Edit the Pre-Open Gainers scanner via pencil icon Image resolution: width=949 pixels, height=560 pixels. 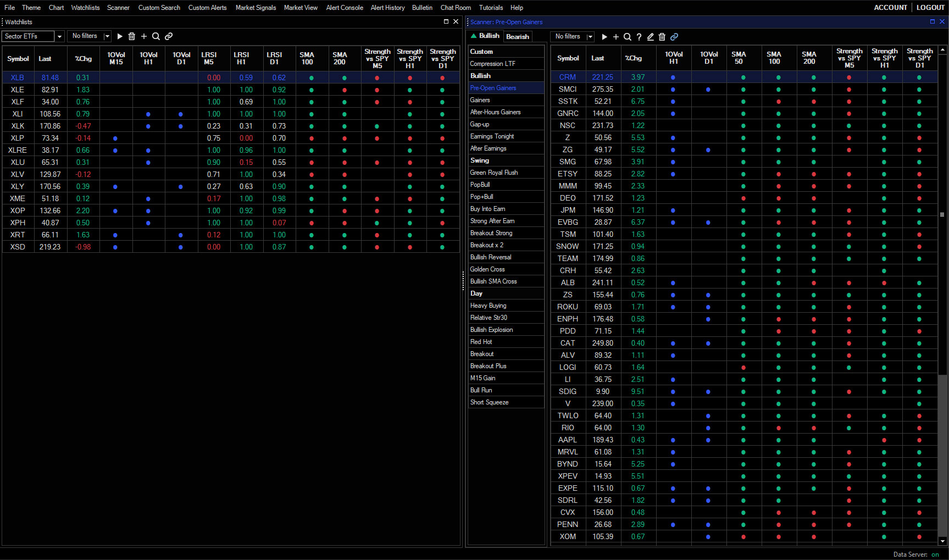click(x=650, y=37)
